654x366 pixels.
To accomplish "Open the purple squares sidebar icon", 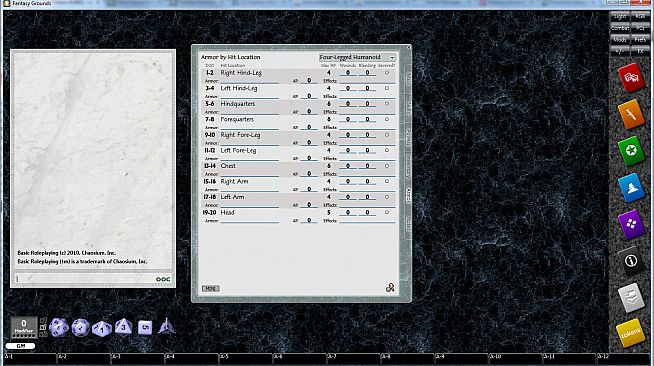I will 631,224.
